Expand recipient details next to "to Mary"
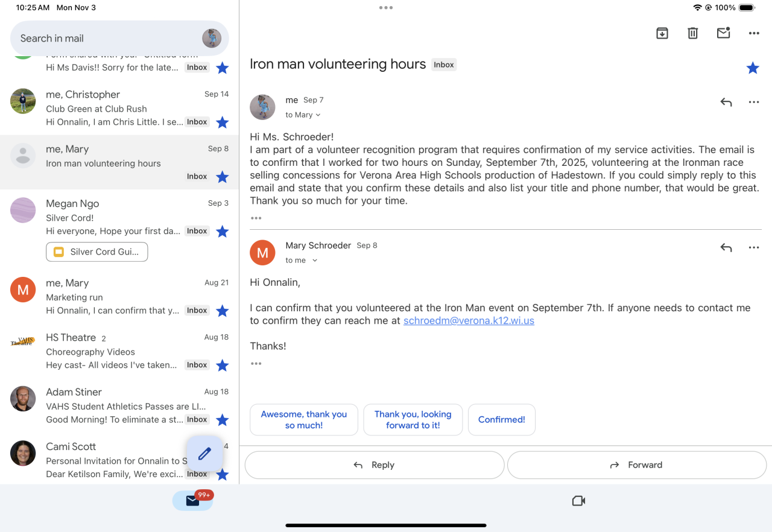 click(x=318, y=115)
